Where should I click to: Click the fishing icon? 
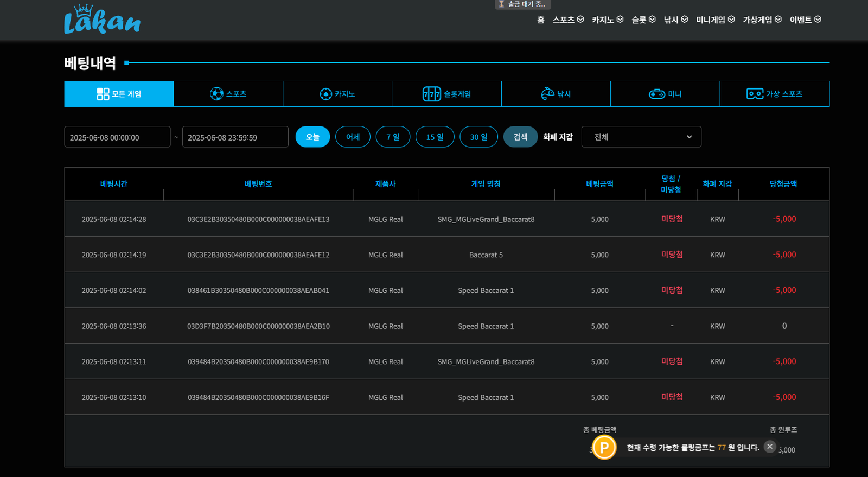point(547,94)
